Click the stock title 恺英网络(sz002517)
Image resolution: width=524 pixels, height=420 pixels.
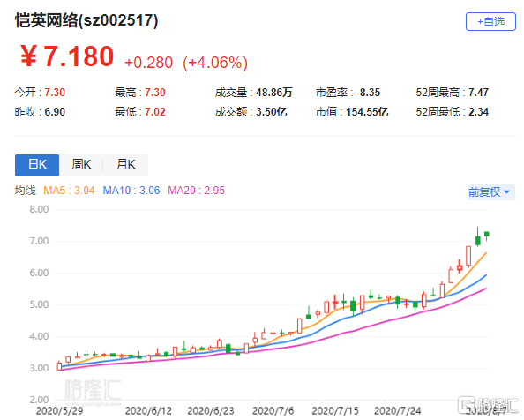(x=86, y=20)
